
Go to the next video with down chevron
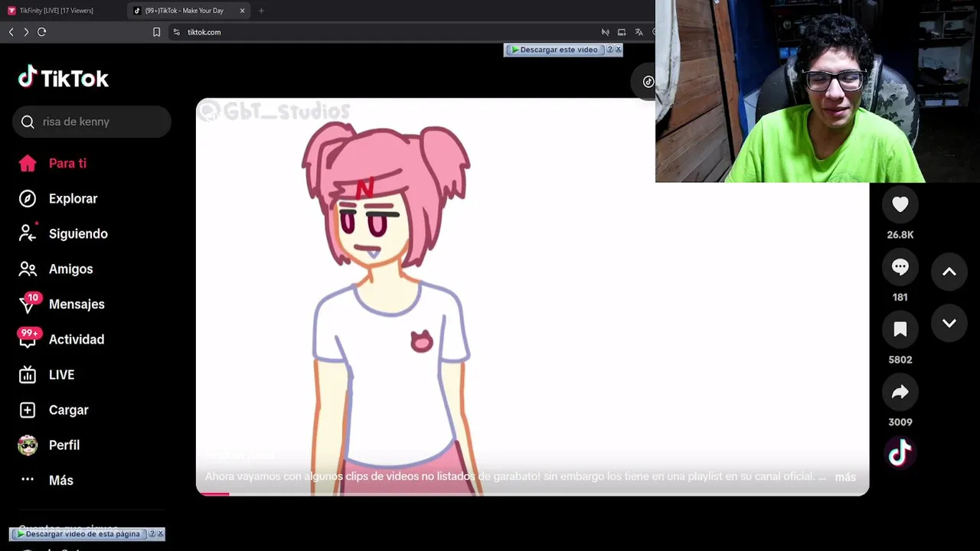[949, 324]
